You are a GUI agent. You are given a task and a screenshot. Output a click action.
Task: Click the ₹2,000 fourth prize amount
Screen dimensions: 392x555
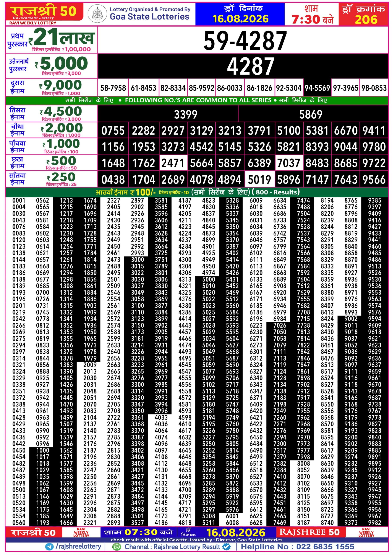tap(62, 128)
